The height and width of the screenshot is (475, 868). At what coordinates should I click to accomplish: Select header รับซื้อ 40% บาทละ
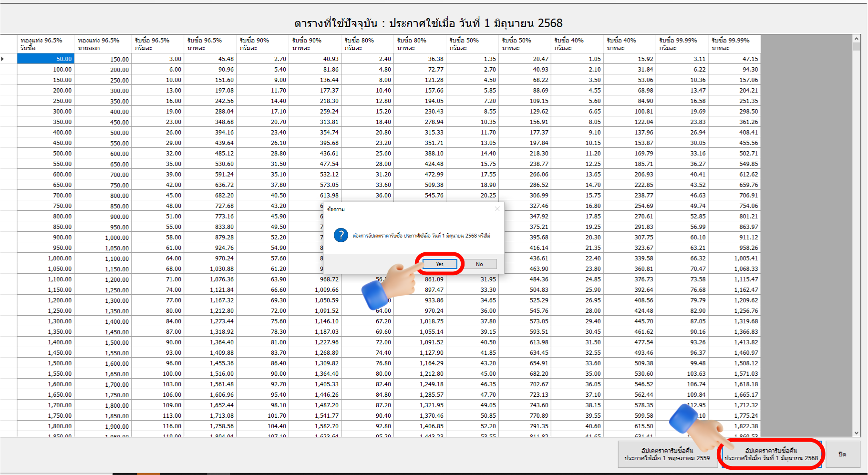click(x=630, y=44)
